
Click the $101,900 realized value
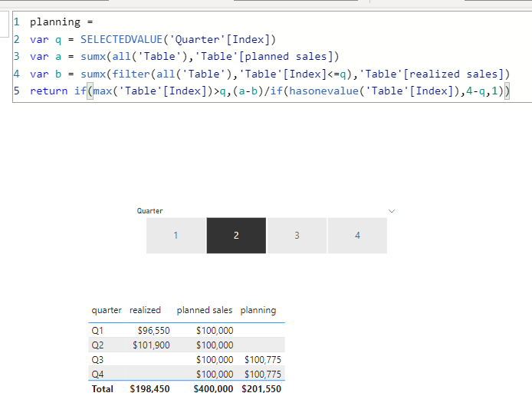click(151, 345)
